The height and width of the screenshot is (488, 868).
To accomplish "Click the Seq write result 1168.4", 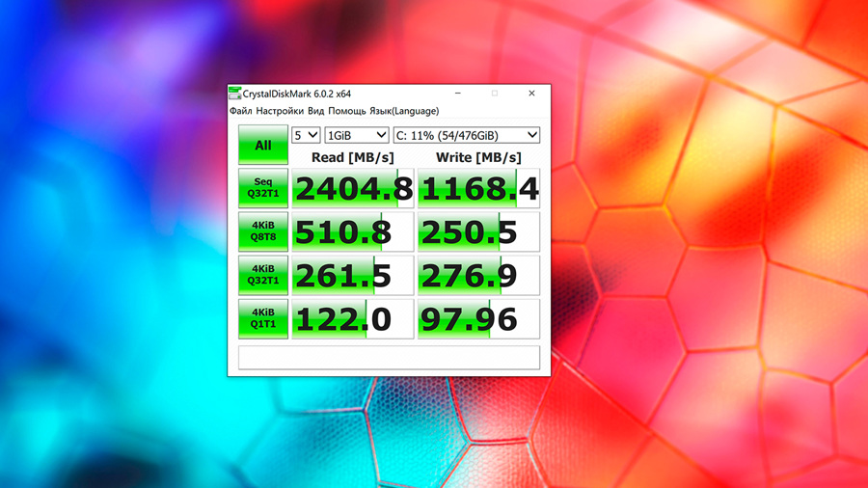I will 478,188.
